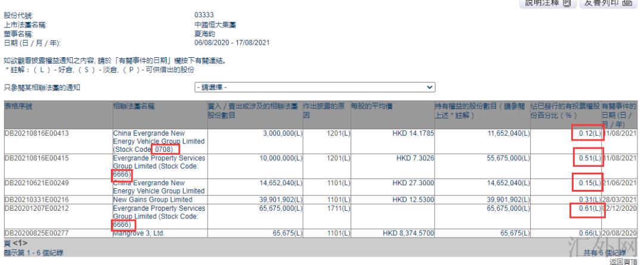Click the 返回頁頂 back-to-top link
This screenshot has width=644, height=265.
point(624,261)
